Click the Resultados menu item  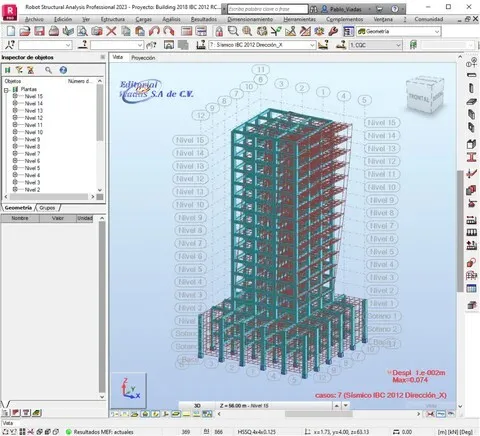pos(204,19)
